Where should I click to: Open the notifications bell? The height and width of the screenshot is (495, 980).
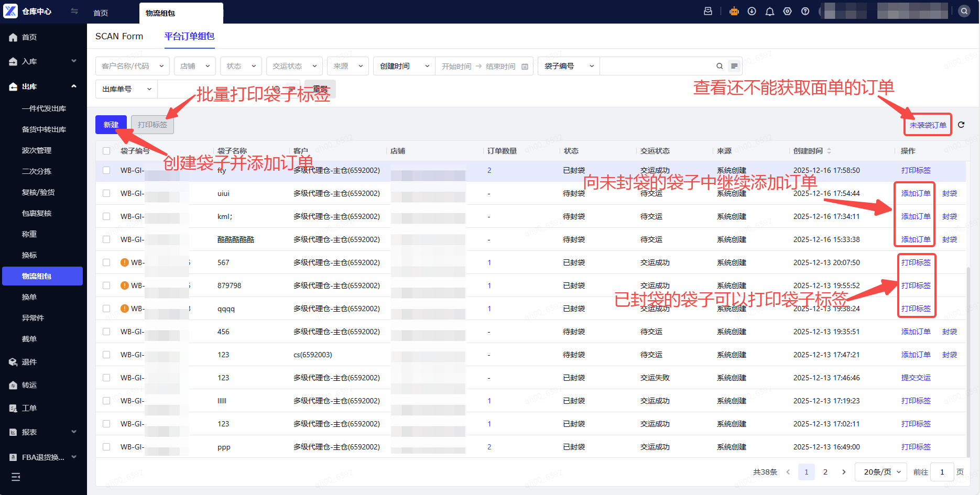click(x=769, y=12)
